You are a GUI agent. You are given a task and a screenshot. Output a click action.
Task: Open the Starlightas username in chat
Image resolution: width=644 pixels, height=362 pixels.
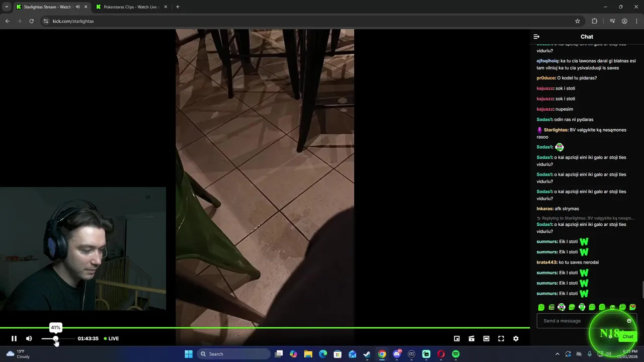[556, 130]
